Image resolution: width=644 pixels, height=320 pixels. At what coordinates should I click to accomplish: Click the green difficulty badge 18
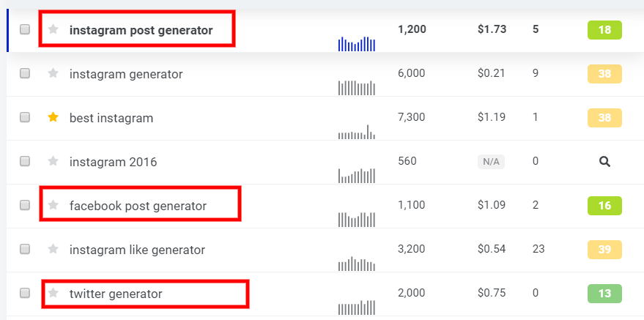coord(604,30)
